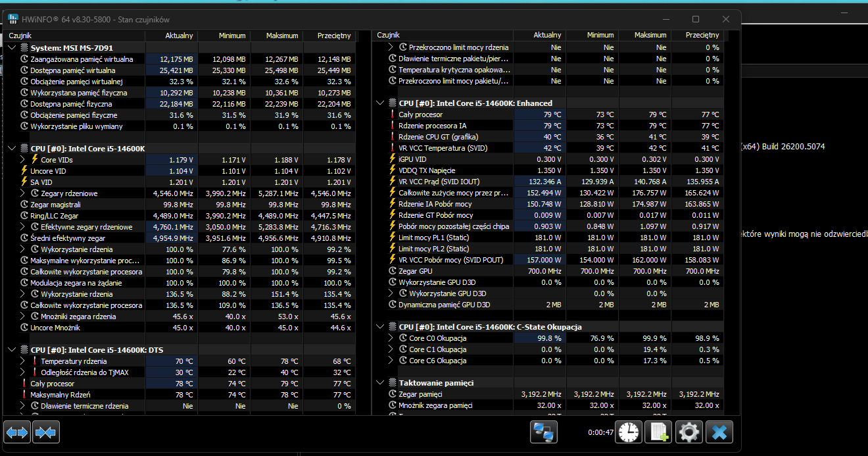Screen dimensions: 868x456
Task: Click the collapse panels arrows button
Action: pyautogui.click(x=46, y=432)
